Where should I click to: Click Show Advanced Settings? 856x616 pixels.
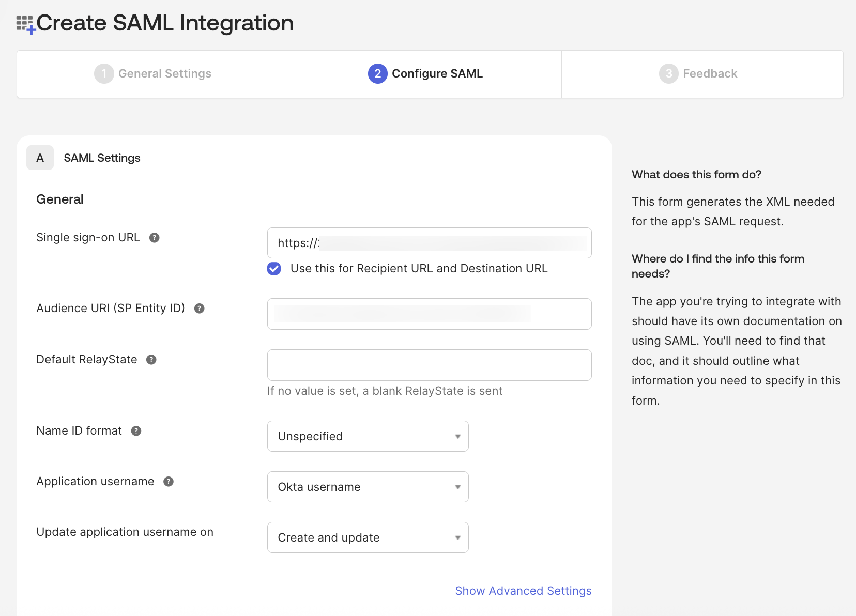[x=523, y=591]
